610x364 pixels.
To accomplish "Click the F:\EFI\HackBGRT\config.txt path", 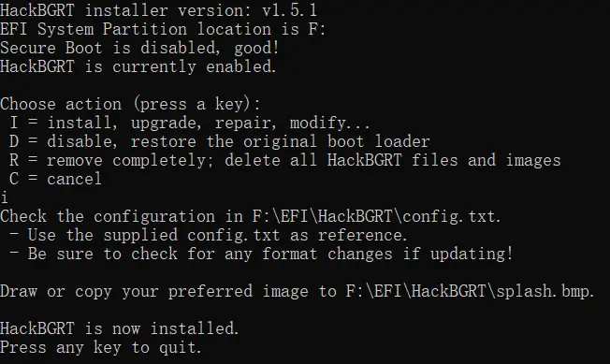I will pyautogui.click(x=376, y=216).
